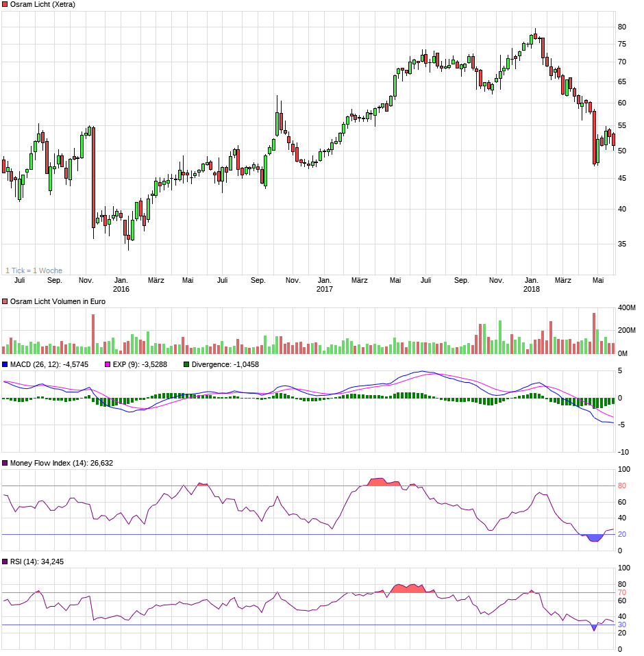Click the '-10' MACD axis label
The width and height of the screenshot is (644, 656).
[x=623, y=452]
